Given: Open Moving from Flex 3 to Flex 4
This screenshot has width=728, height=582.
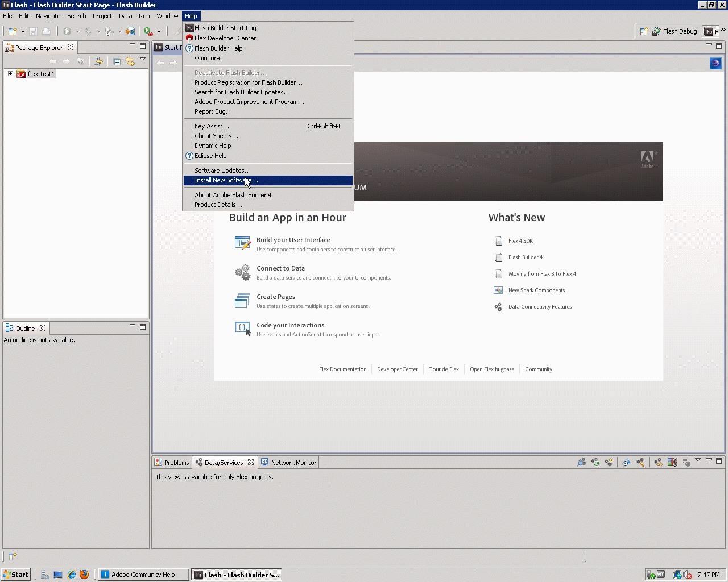Looking at the screenshot, I should pos(542,274).
